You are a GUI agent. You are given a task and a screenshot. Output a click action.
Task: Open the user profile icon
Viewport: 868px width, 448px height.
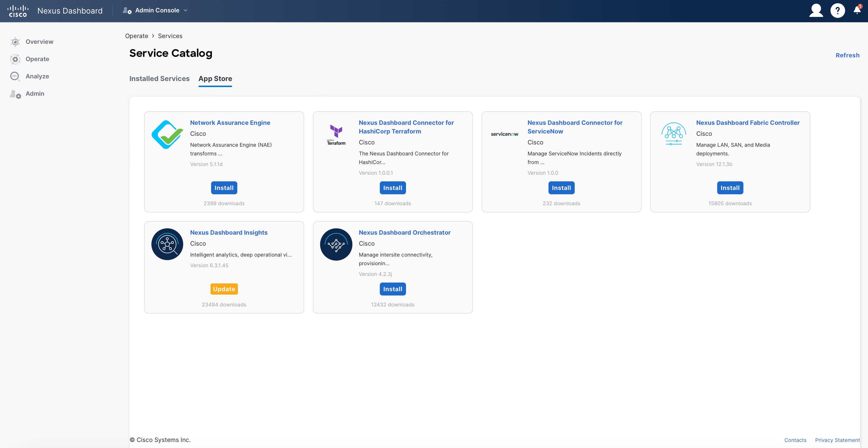[x=816, y=10]
